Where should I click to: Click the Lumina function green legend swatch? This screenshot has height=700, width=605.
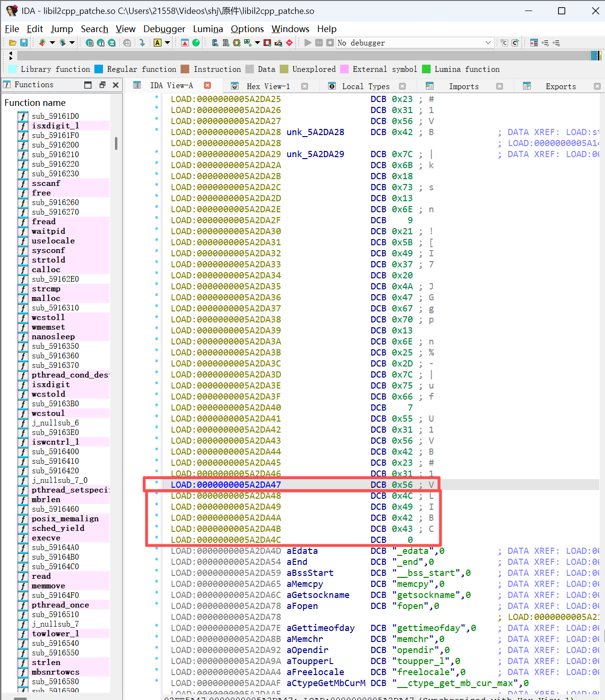[426, 69]
